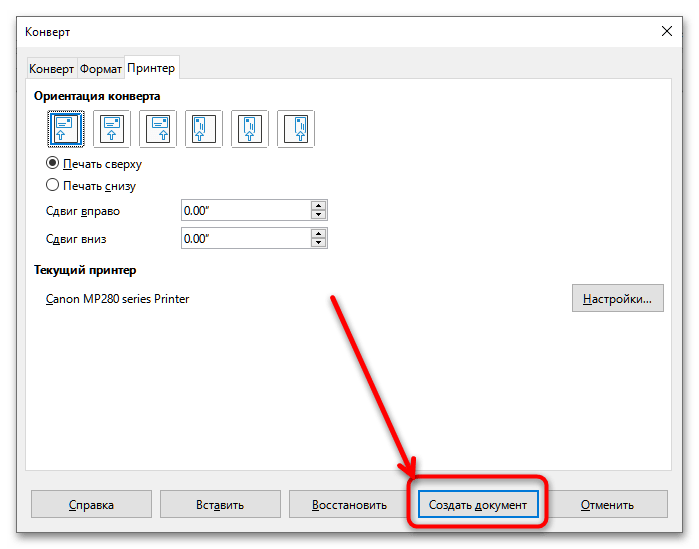Select the 'Печать сверху' radio button
699x549 pixels.
(x=53, y=163)
